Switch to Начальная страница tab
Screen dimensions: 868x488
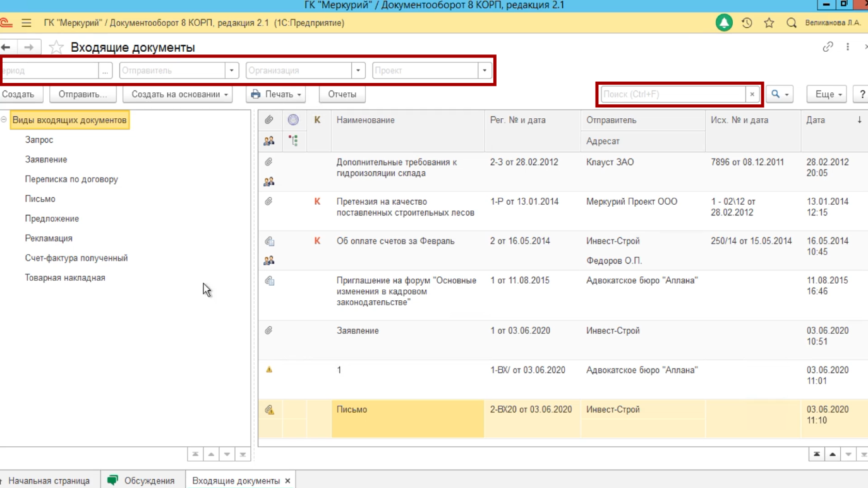(x=49, y=480)
